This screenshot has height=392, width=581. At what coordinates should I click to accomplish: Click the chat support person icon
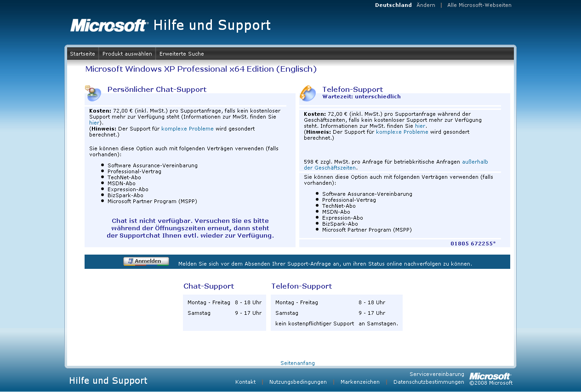tap(93, 93)
